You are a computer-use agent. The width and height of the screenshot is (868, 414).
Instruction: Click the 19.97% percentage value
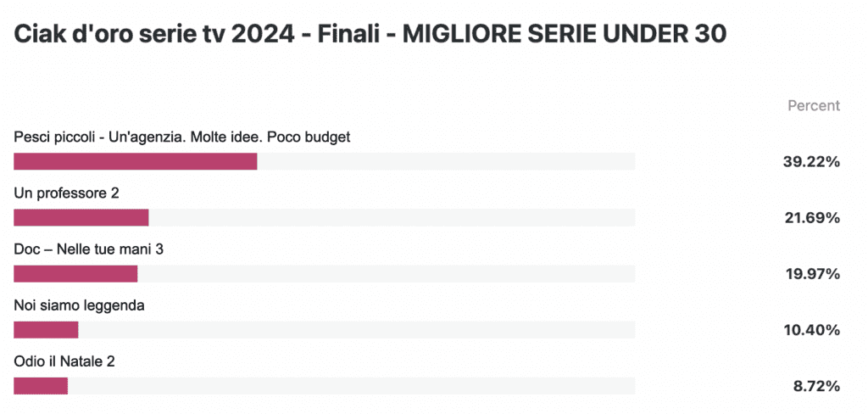click(813, 274)
